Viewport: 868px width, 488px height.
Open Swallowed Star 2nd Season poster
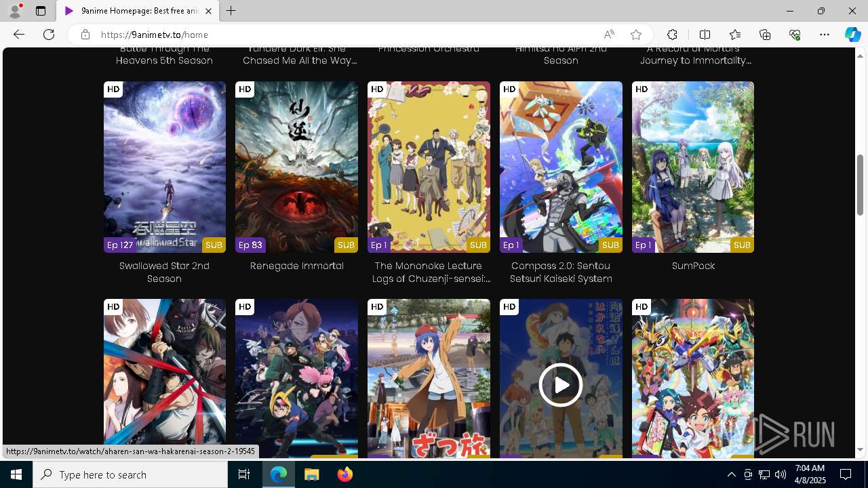[165, 167]
